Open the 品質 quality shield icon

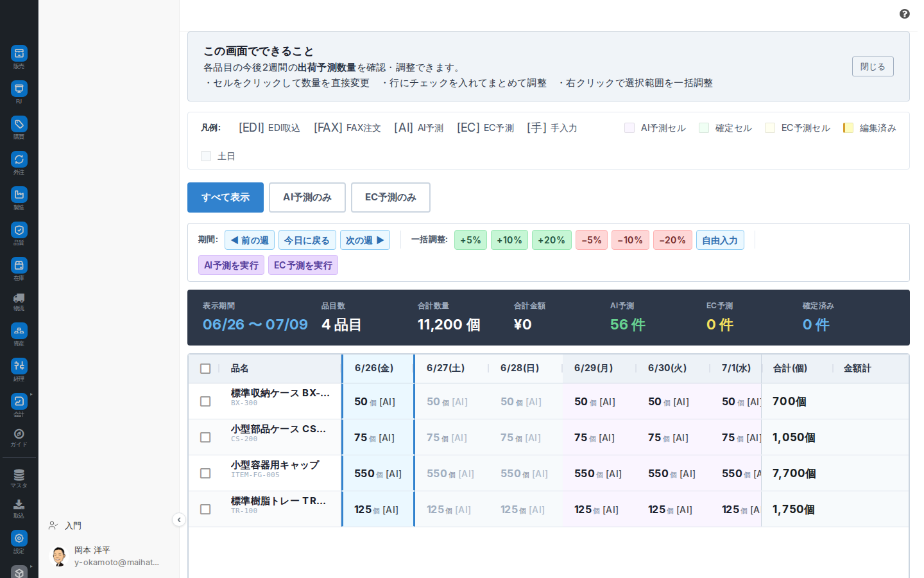pyautogui.click(x=19, y=230)
